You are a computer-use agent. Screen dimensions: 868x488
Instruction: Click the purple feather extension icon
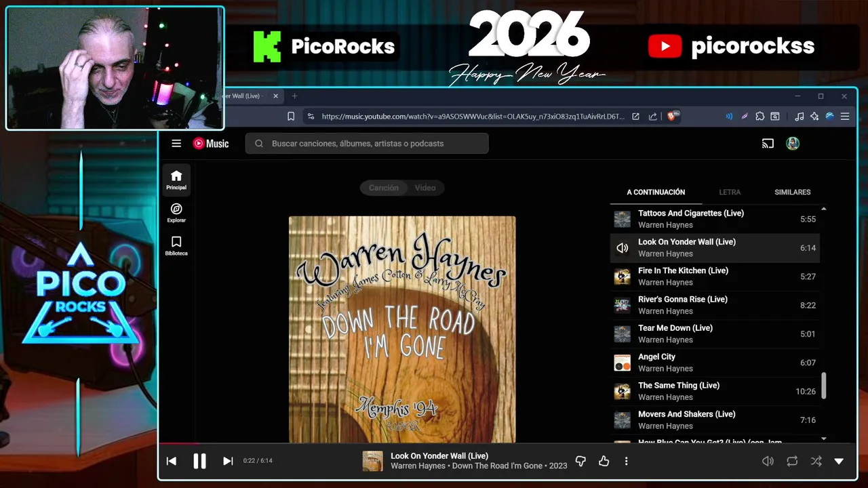coord(745,117)
